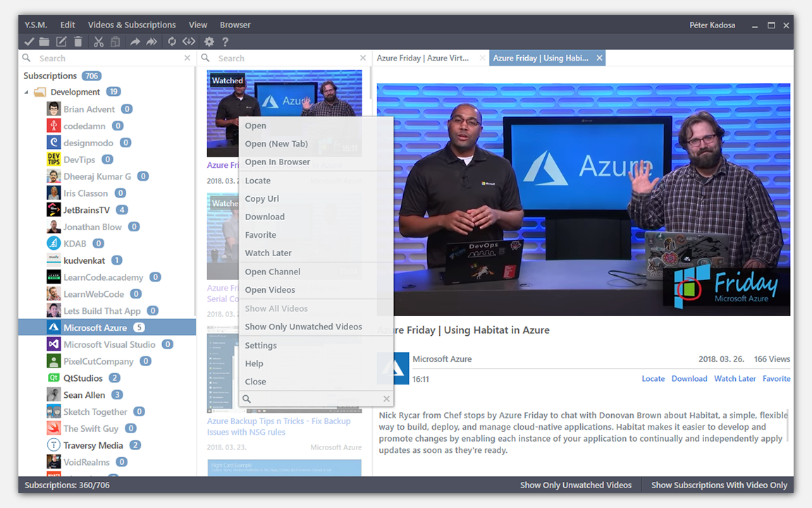Choose 'Open In Browser' from context menu

point(316,162)
